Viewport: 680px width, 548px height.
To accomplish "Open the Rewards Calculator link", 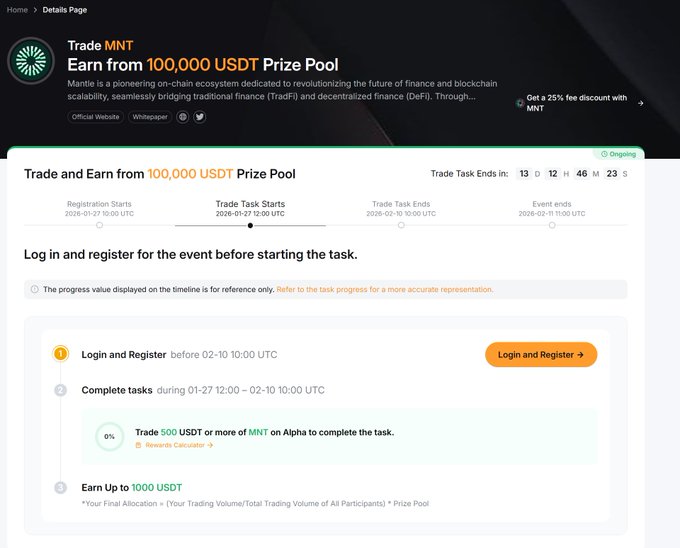I will 179,445.
